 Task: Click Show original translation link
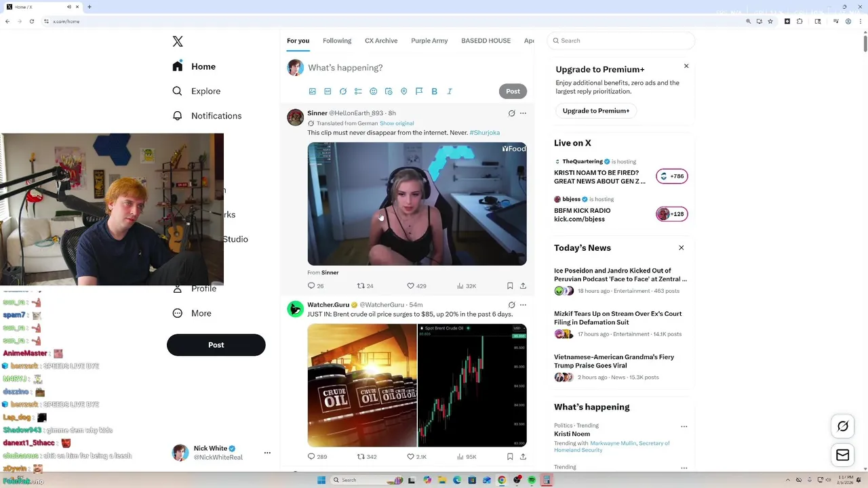(x=397, y=123)
